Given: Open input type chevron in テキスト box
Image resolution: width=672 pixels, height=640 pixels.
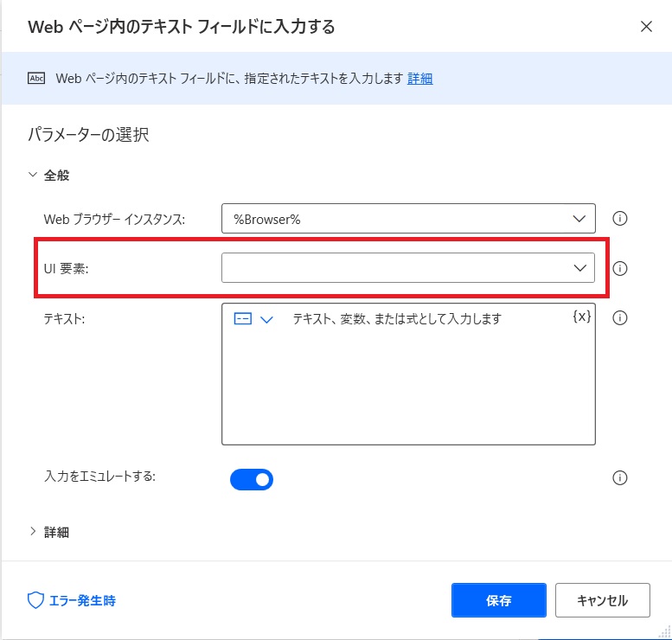Looking at the screenshot, I should point(266,320).
